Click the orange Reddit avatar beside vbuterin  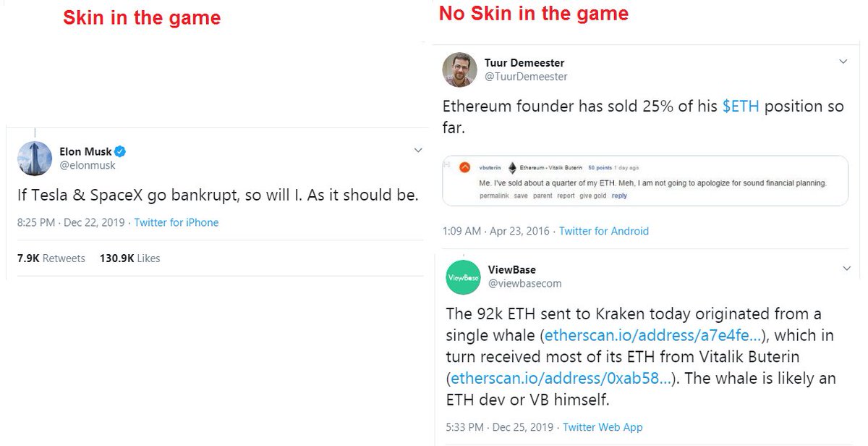[x=465, y=168]
